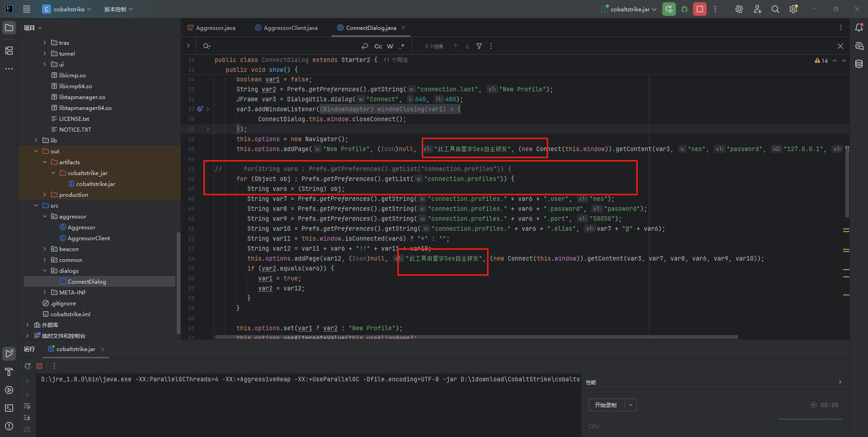The image size is (868, 437).
Task: Open the 项目 view dropdown
Action: (33, 28)
